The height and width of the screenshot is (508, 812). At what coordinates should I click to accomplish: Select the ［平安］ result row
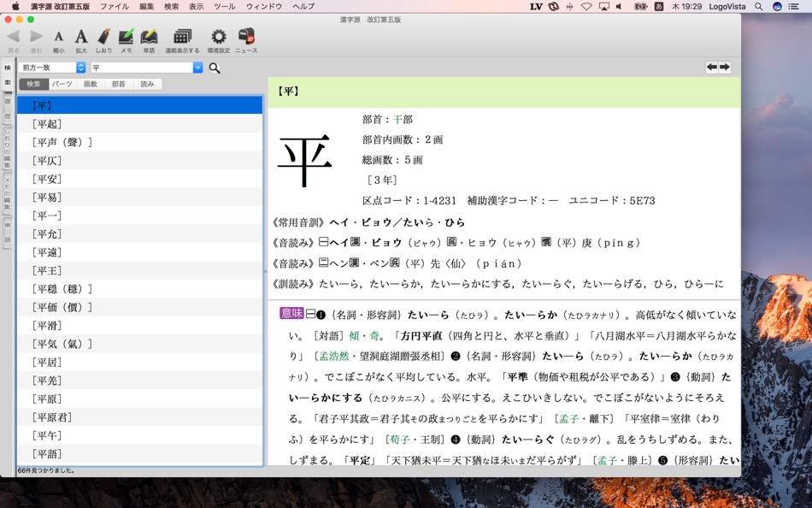pyautogui.click(x=140, y=179)
